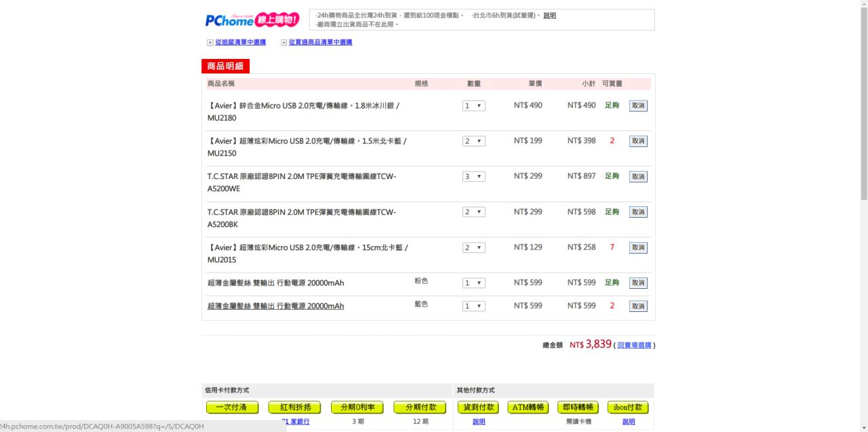The width and height of the screenshot is (868, 432).
Task: Click the 其他付款方式 heading
Action: pyautogui.click(x=475, y=391)
